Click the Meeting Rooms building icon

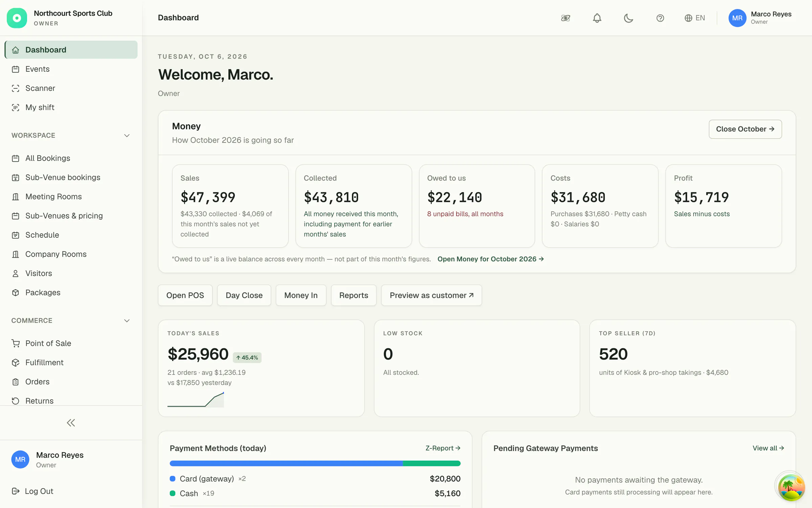point(16,197)
